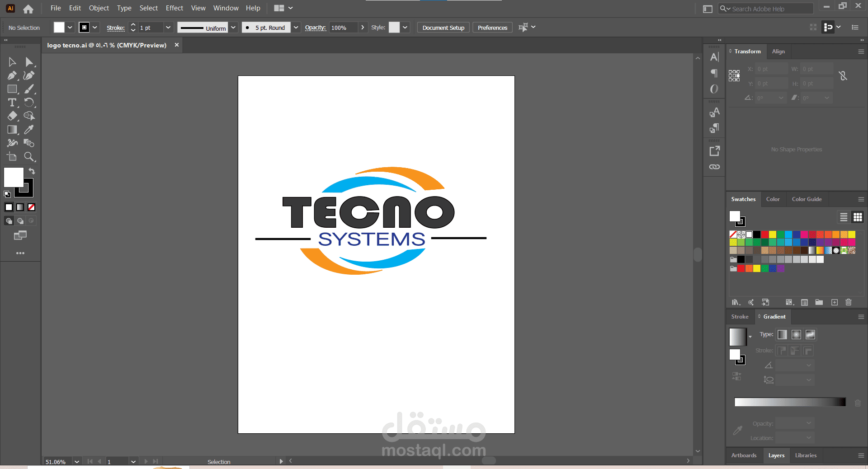Viewport: 868px width, 469px height.
Task: Select the Eraser tool
Action: pos(12,116)
